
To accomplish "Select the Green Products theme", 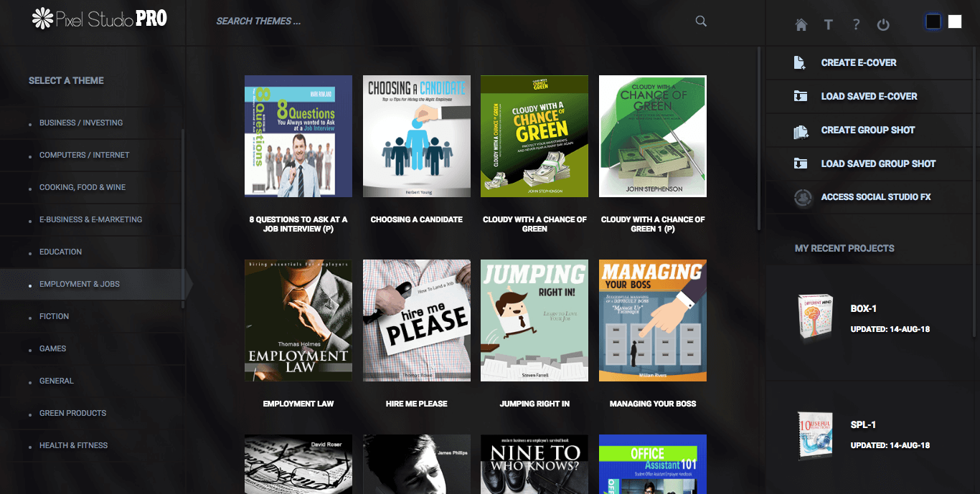I will (73, 413).
